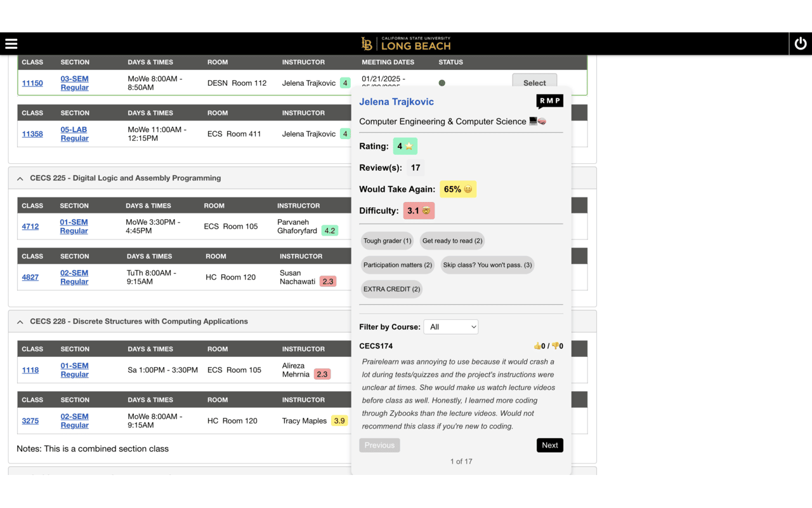Click the 65% would take again badge
Viewport: 812px width, 508px height.
458,189
